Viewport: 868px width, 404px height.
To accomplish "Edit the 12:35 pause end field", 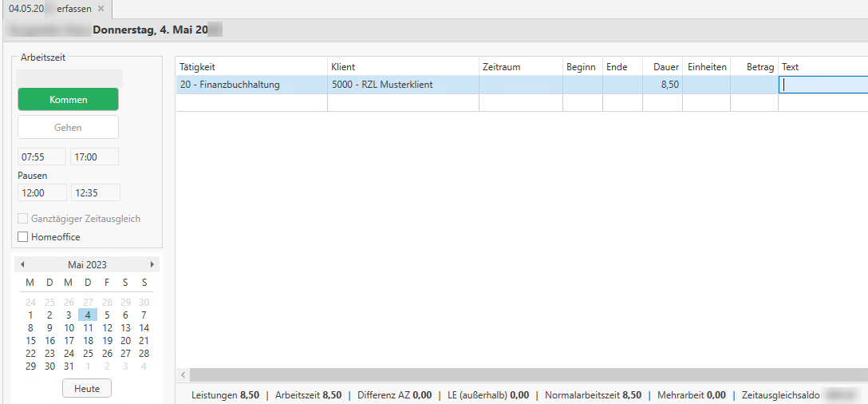I will [x=95, y=192].
